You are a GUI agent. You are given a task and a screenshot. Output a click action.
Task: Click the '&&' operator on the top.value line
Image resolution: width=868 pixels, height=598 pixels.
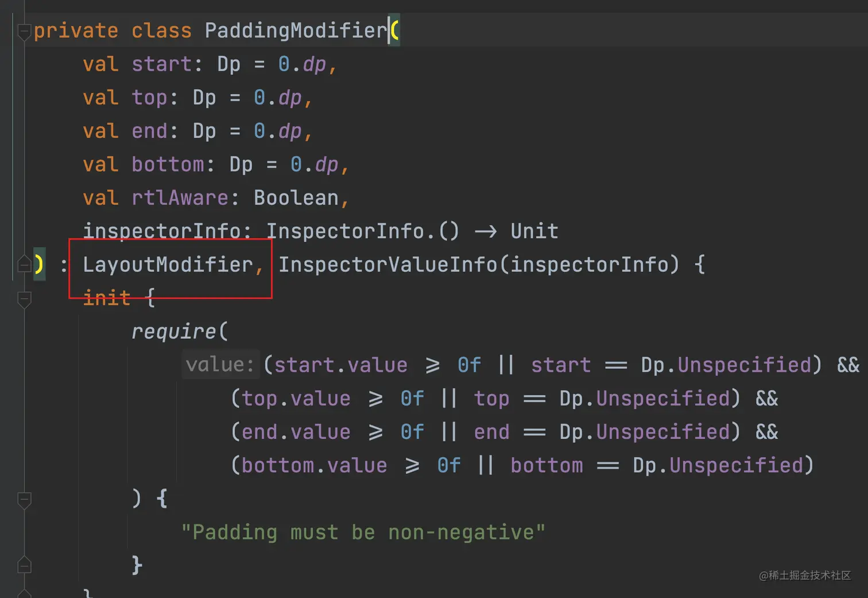click(x=767, y=398)
